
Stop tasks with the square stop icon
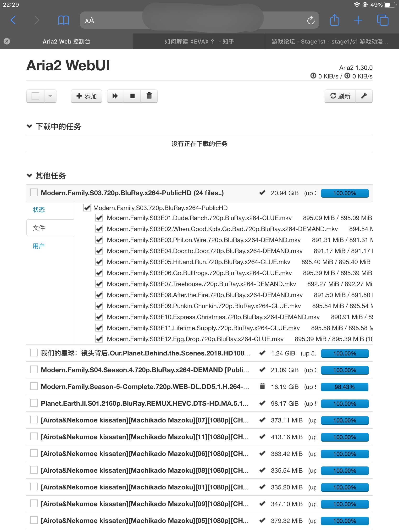pos(132,96)
